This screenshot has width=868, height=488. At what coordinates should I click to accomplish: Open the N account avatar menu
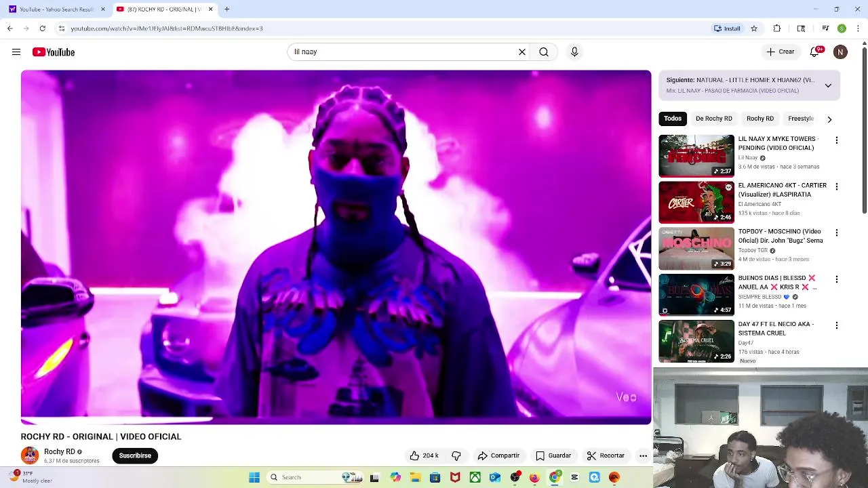click(x=840, y=52)
